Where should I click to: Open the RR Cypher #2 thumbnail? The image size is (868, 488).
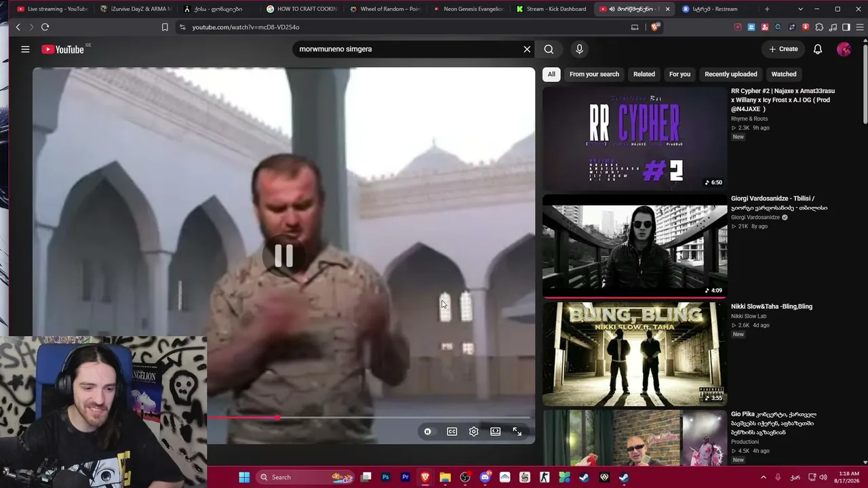[635, 139]
